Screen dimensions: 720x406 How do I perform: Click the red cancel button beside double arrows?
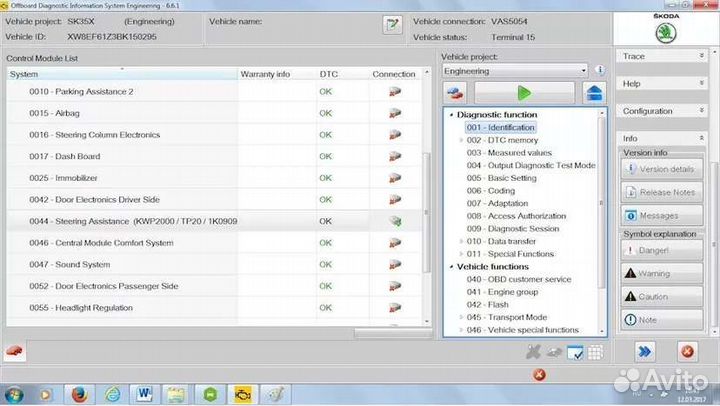click(687, 352)
